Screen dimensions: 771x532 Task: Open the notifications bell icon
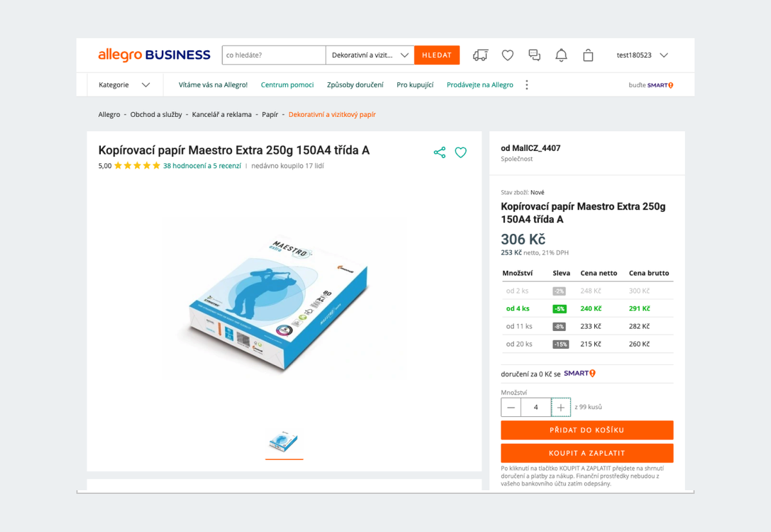tap(561, 55)
